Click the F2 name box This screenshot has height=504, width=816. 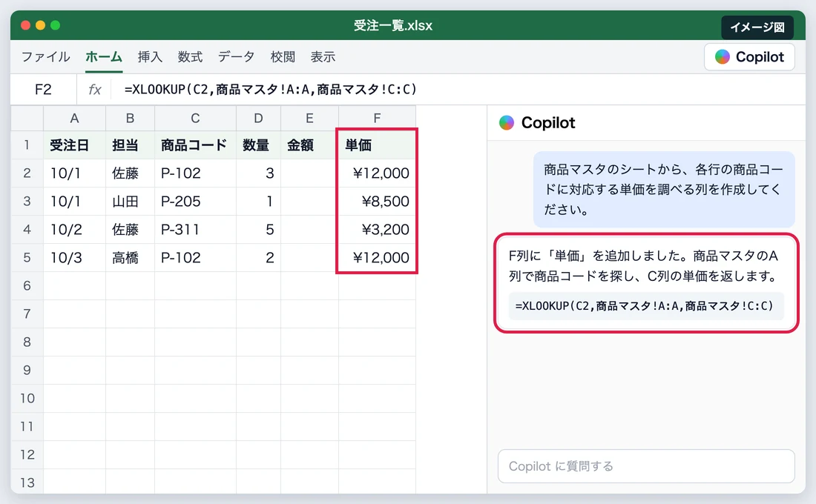[43, 90]
